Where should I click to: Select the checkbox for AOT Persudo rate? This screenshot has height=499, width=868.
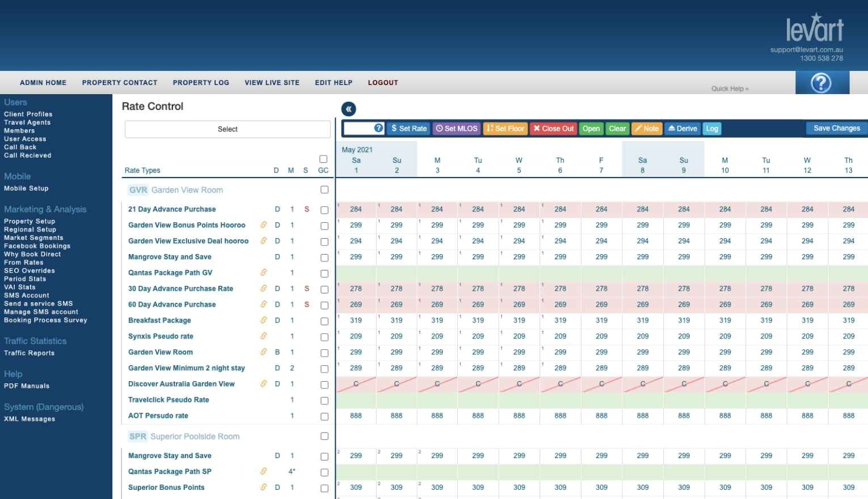325,416
